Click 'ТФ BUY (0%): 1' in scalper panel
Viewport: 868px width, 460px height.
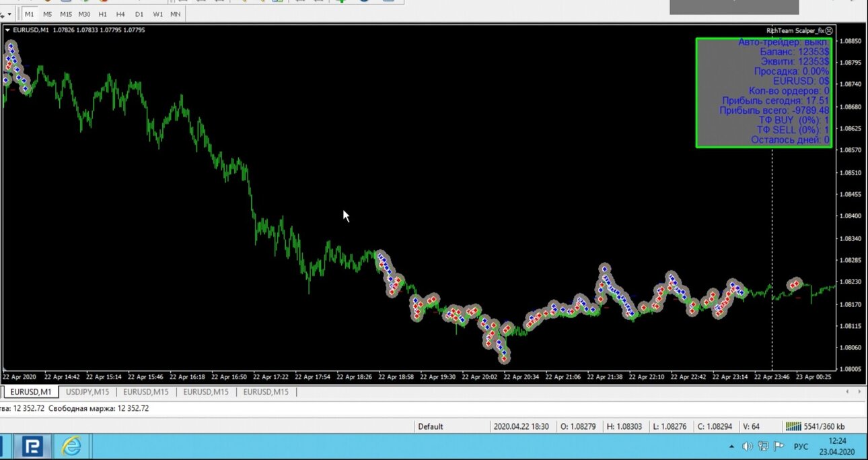(793, 120)
